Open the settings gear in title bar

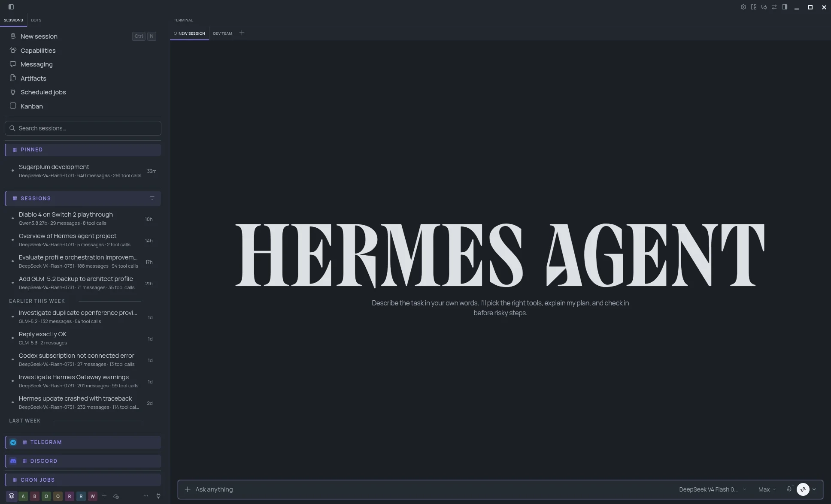coord(743,7)
